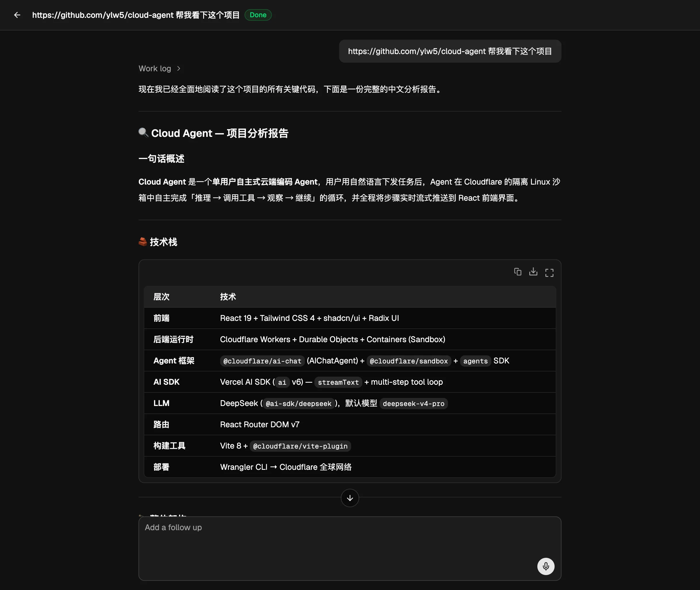The height and width of the screenshot is (590, 700).
Task: Click the user message bubble with the GitHub URL
Action: (450, 51)
